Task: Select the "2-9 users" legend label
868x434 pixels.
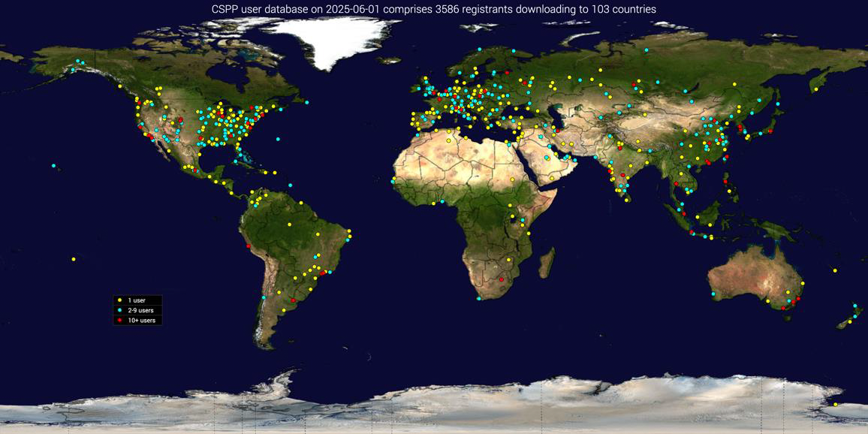Action: point(140,310)
